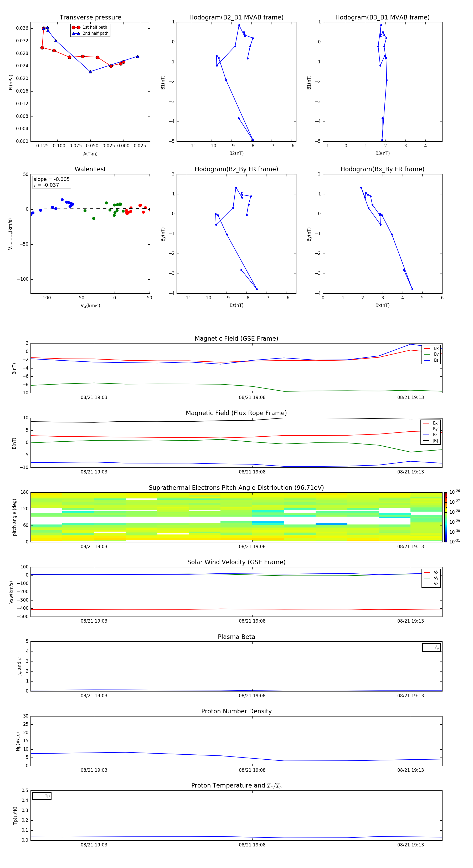The image size is (473, 868).
Task: Click the 'Bx(nT)' x-axis label
Action: click(x=382, y=305)
